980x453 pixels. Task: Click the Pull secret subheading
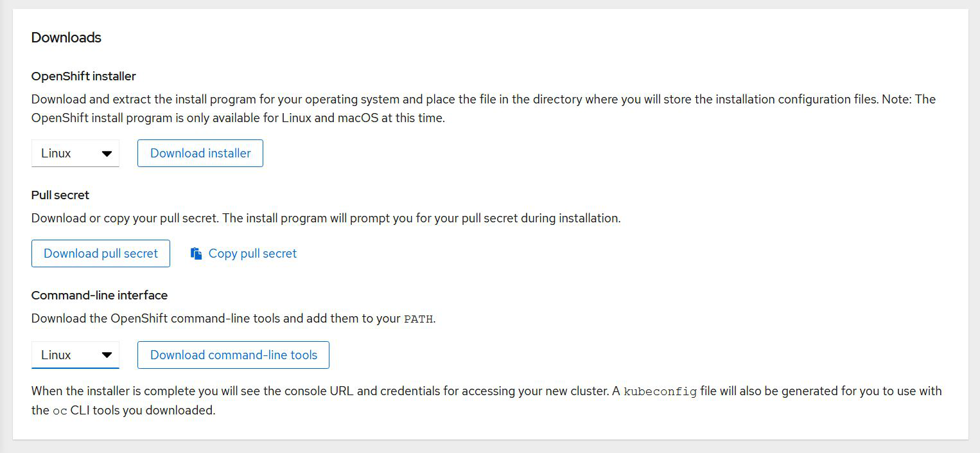(x=60, y=195)
